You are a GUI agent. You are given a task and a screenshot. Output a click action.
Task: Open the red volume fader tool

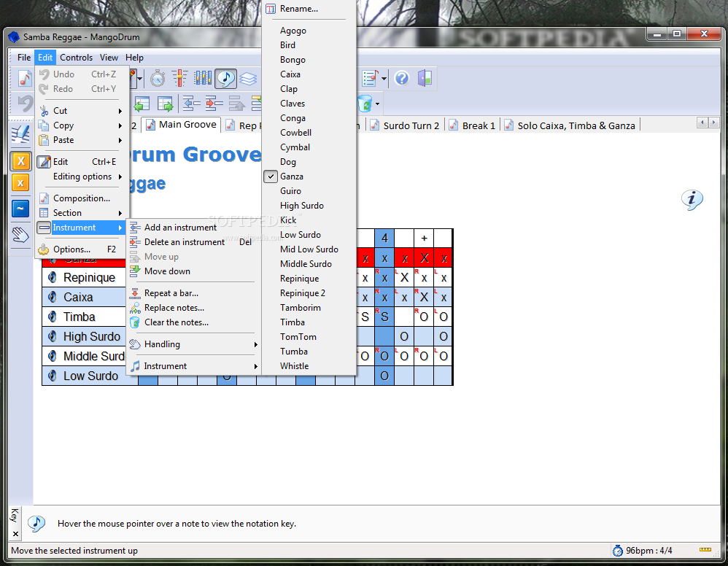[179, 79]
